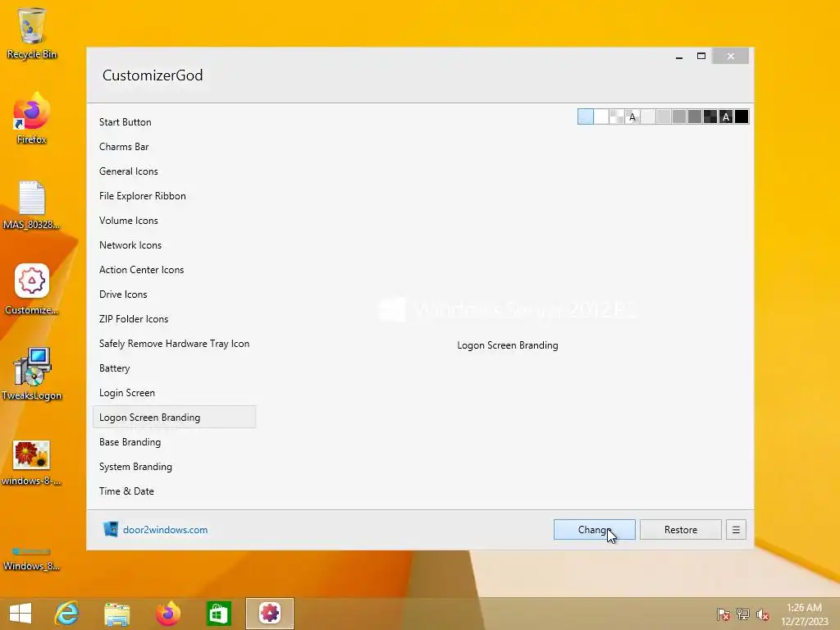The height and width of the screenshot is (630, 840).
Task: Select the CustomizerGod desktop icon
Action: [32, 290]
